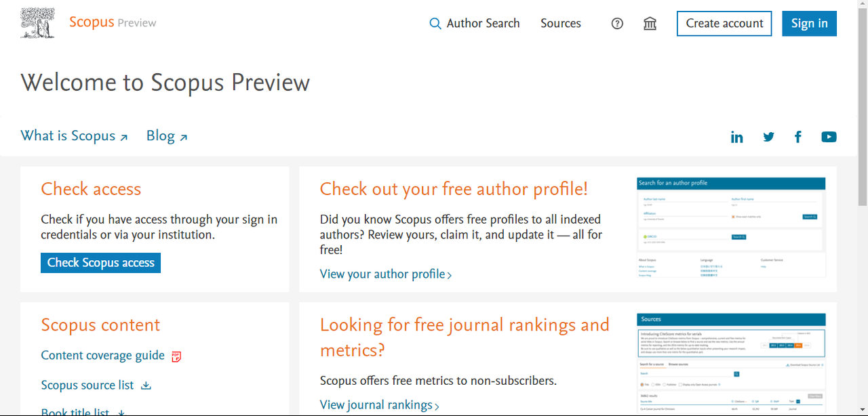
Task: Open View journal rankings link
Action: tap(380, 404)
